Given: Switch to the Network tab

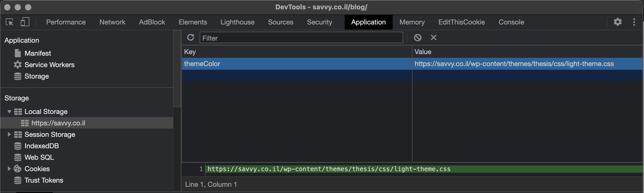Looking at the screenshot, I should click(x=112, y=22).
